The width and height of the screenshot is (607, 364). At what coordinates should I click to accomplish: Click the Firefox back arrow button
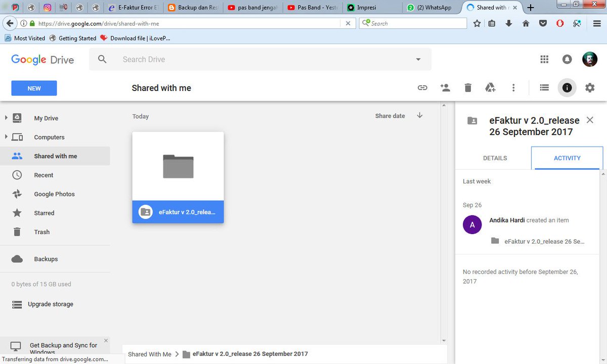[x=10, y=23]
